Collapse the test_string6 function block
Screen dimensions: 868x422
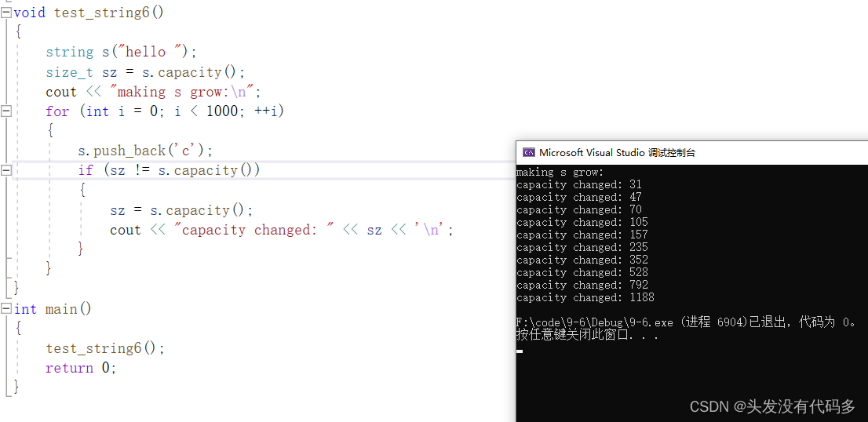point(6,13)
